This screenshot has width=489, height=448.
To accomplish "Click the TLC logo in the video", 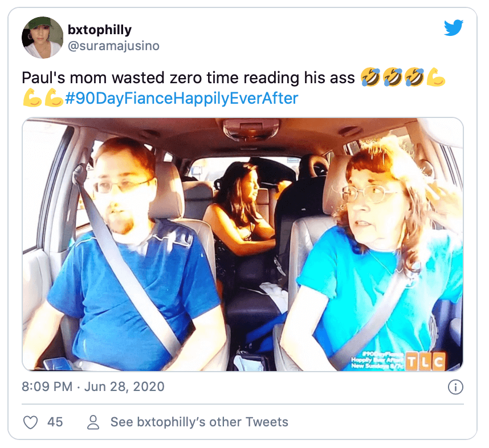I will click(x=425, y=361).
